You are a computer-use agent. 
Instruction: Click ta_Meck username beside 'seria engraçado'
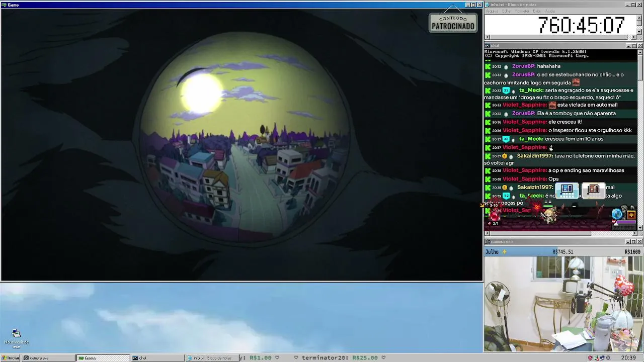coord(531,90)
